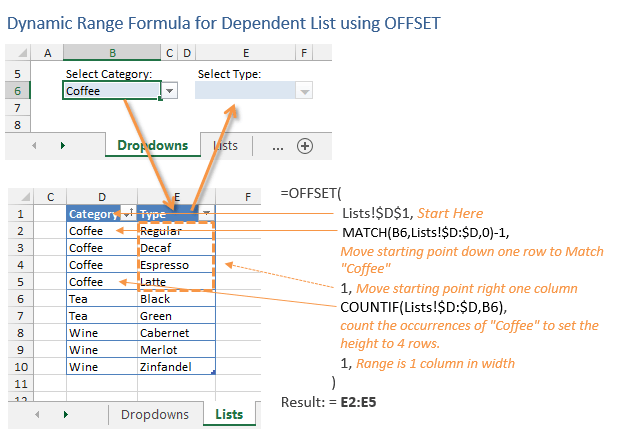Click the empty Select Type input cell
Viewport: 625px width, 437px height.
[246, 91]
